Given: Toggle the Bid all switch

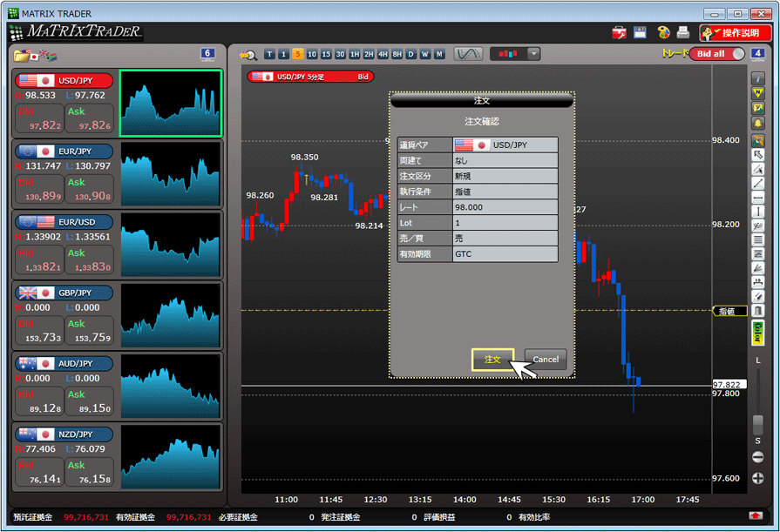Looking at the screenshot, I should pyautogui.click(x=717, y=54).
